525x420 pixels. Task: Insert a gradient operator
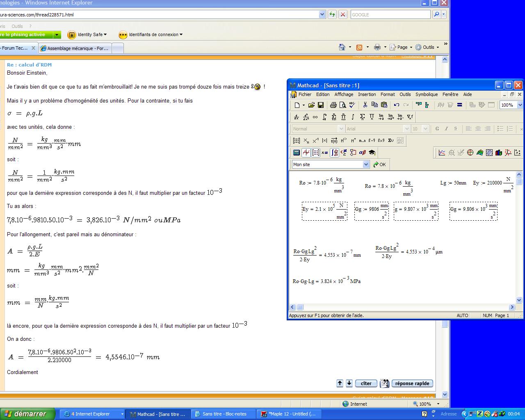point(410,117)
